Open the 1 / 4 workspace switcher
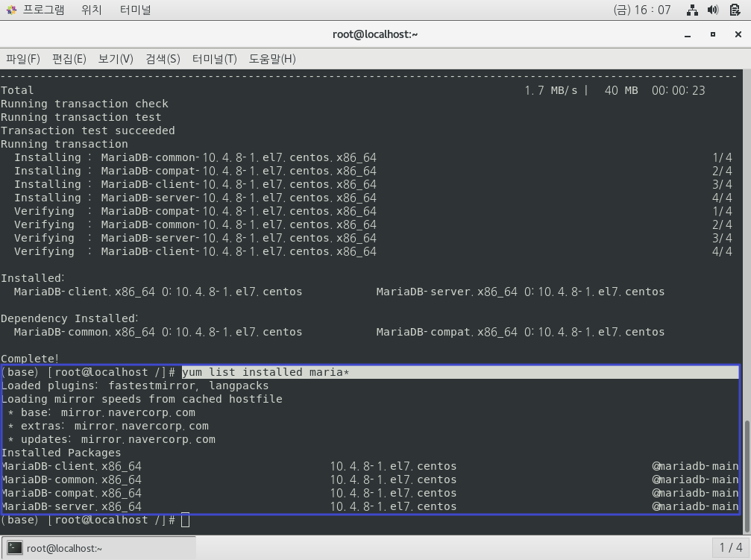 click(x=730, y=547)
